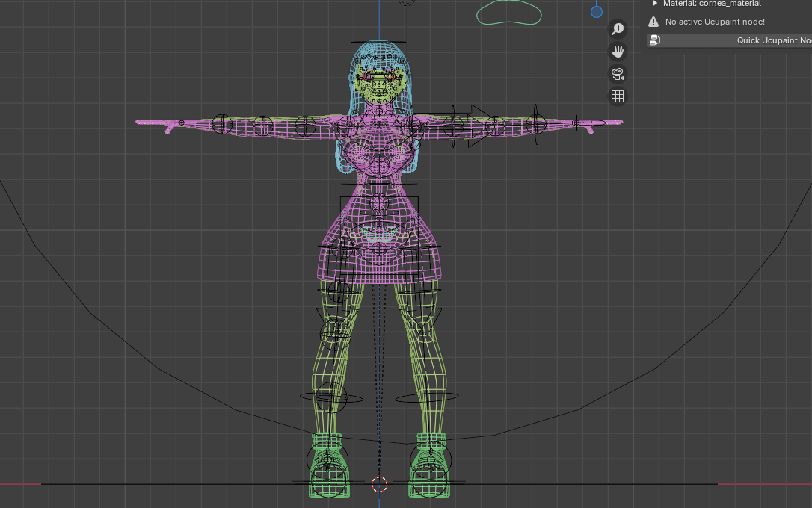The image size is (812, 508).
Task: Click the disclosure triangle before Material label
Action: click(x=654, y=4)
